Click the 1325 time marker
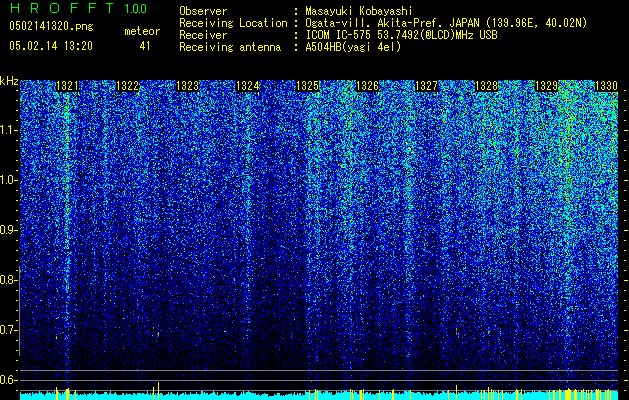This screenshot has height=400, width=629. click(x=307, y=86)
